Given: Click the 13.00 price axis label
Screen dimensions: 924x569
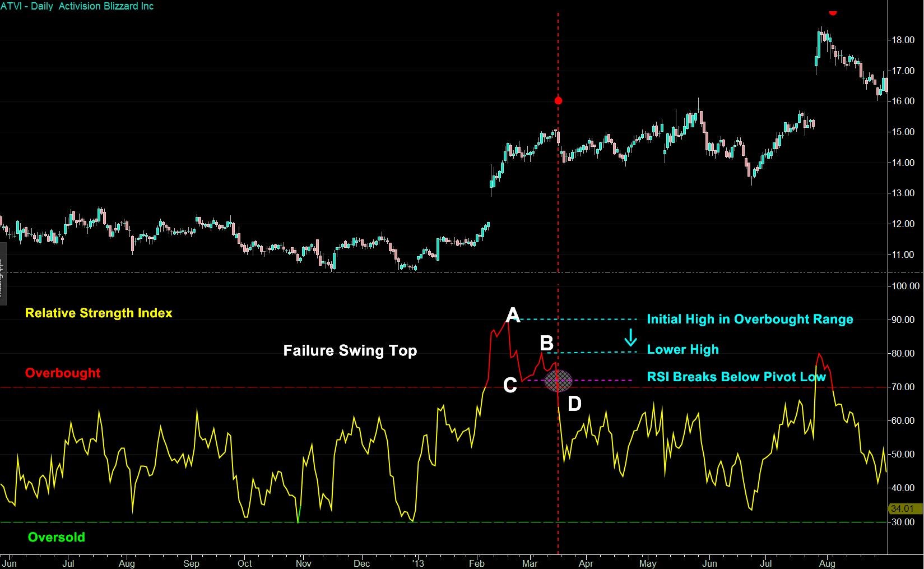Looking at the screenshot, I should [x=903, y=193].
